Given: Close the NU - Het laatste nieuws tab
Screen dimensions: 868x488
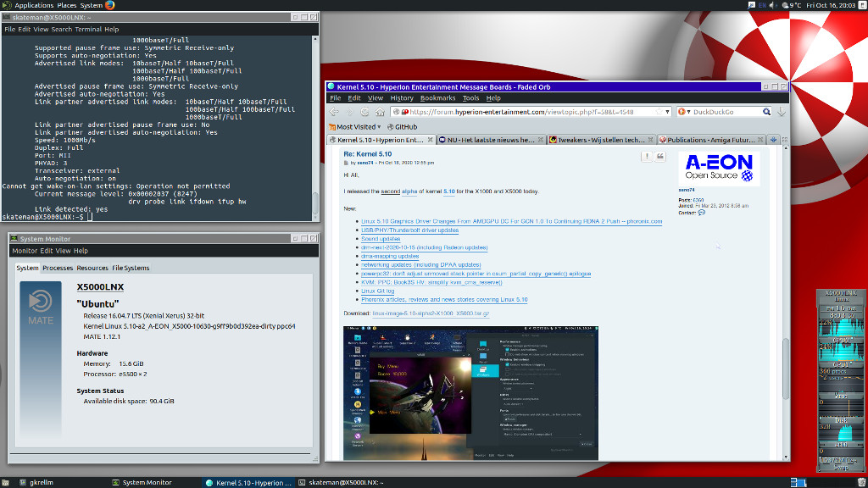Looking at the screenshot, I should 540,140.
